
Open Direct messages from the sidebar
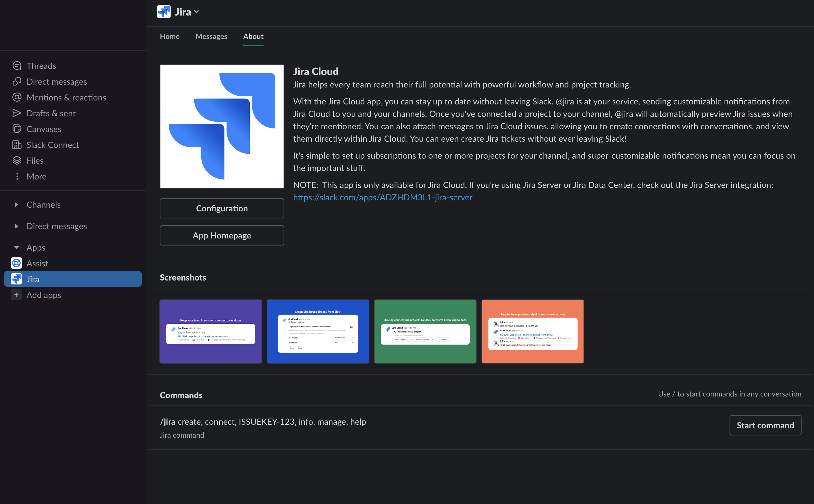click(56, 81)
